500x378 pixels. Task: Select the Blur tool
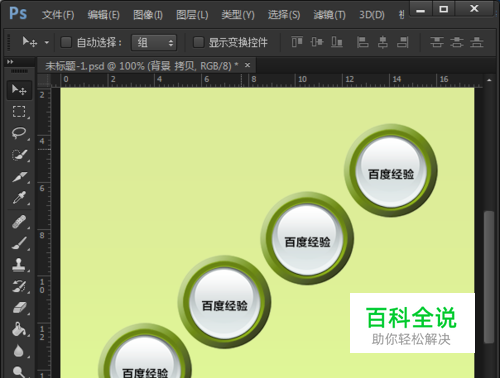click(19, 351)
